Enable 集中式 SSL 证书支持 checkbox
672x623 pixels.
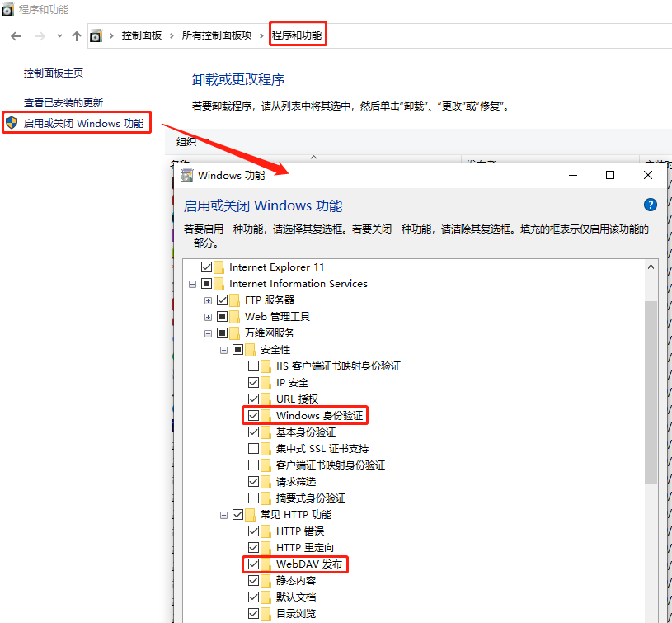pos(253,449)
